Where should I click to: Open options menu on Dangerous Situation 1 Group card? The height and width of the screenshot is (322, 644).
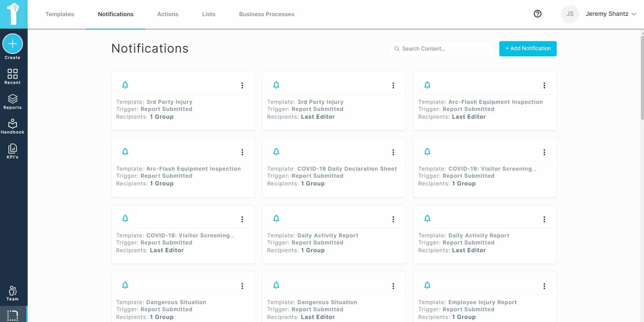242,286
